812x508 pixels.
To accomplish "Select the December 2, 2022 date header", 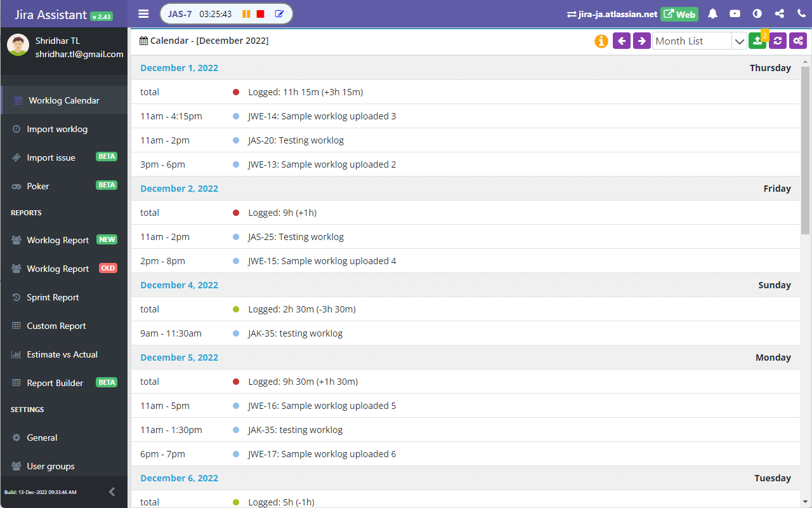I will click(179, 189).
